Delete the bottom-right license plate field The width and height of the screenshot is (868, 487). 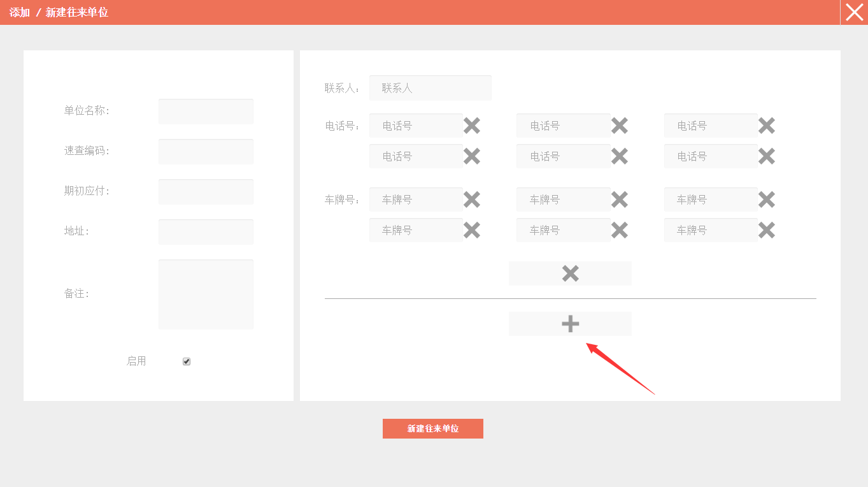click(767, 230)
